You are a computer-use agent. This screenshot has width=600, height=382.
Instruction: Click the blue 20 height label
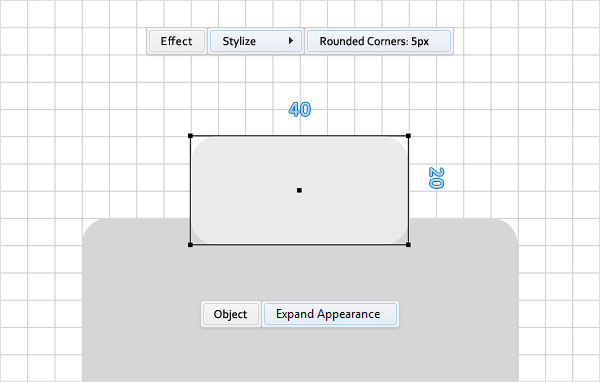(436, 178)
